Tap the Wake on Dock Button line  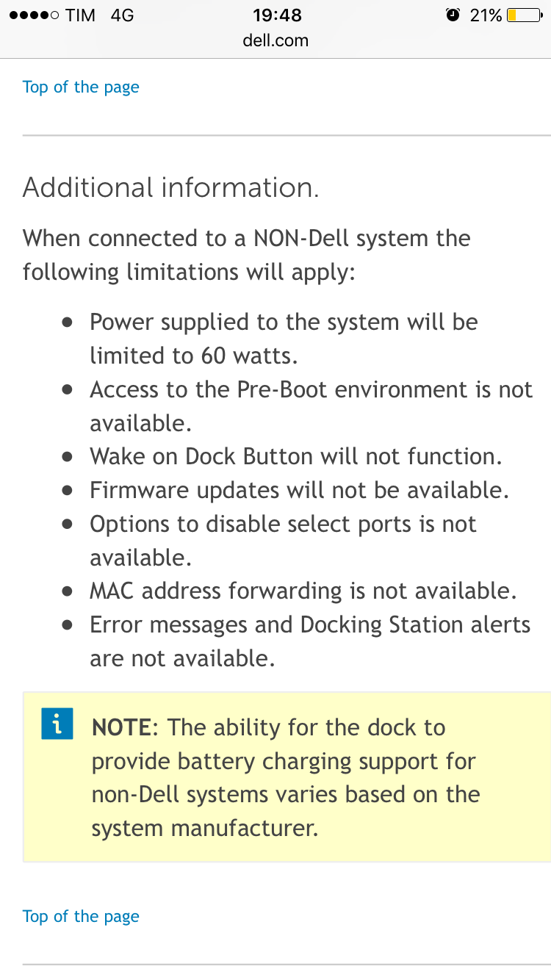click(296, 456)
